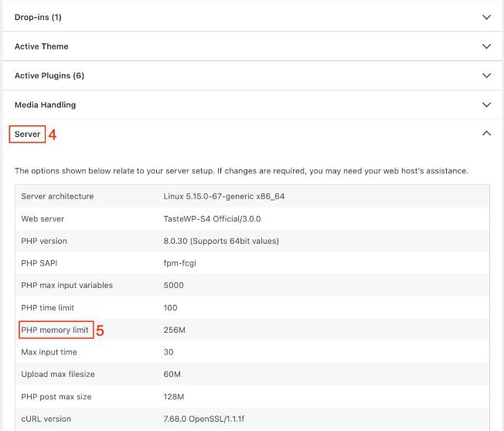
Task: Click the server setup description paragraph
Action: pyautogui.click(x=241, y=171)
